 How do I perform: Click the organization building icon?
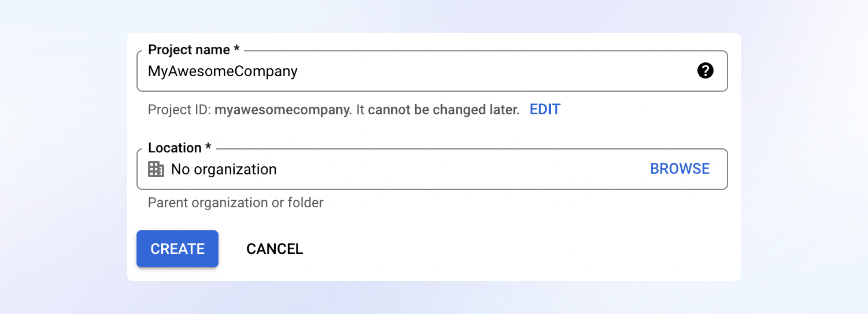coord(156,169)
